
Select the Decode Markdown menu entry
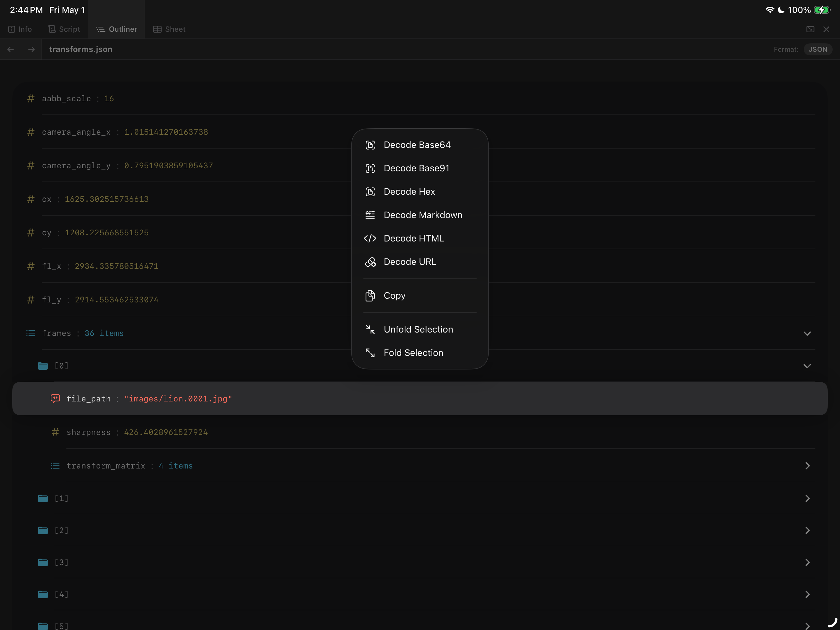pyautogui.click(x=420, y=215)
